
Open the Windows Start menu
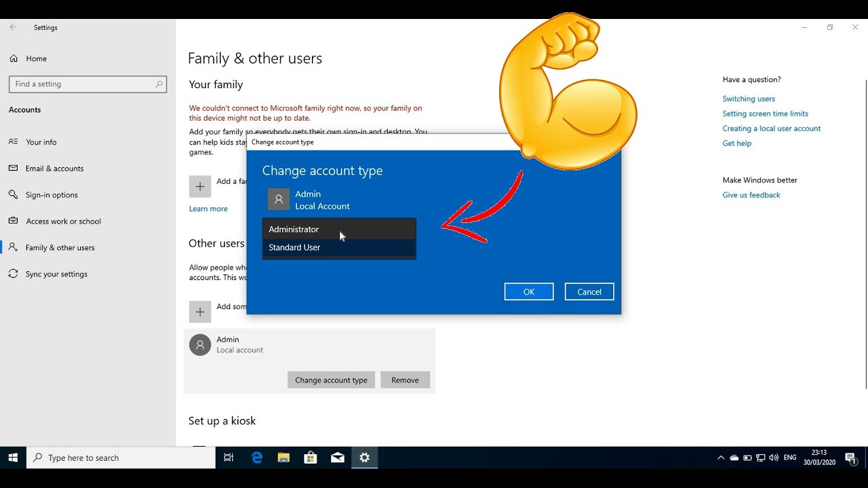(x=13, y=458)
